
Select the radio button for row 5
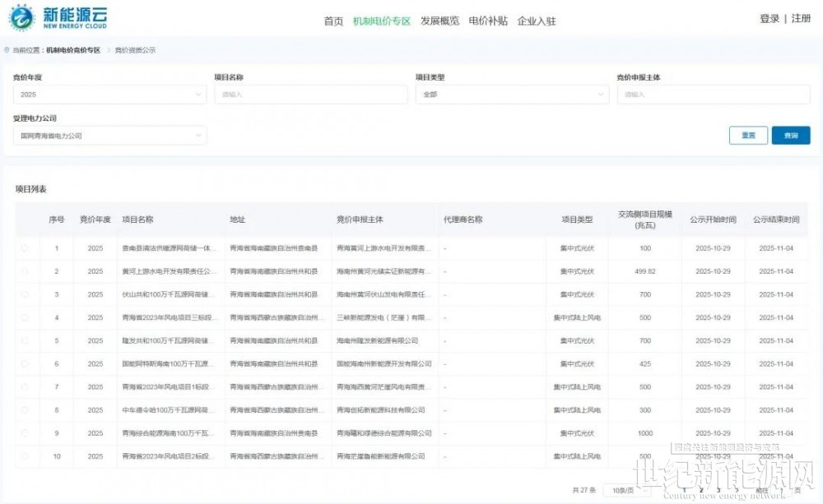click(25, 340)
